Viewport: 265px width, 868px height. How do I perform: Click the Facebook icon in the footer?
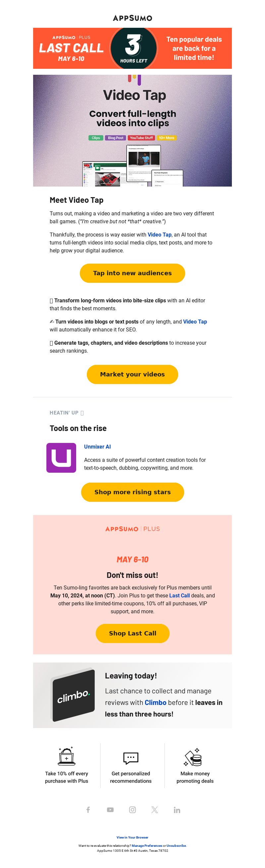pyautogui.click(x=88, y=810)
